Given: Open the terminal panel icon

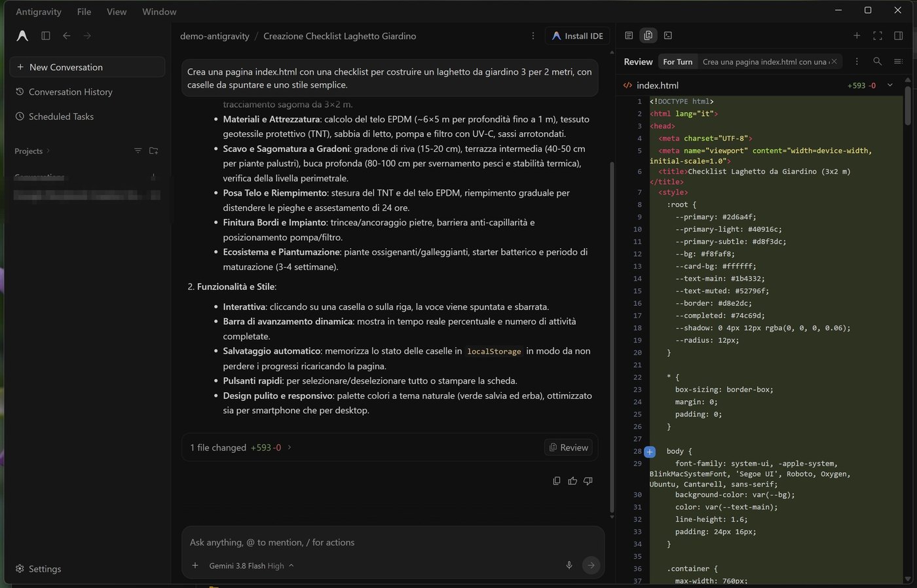Looking at the screenshot, I should (x=668, y=35).
